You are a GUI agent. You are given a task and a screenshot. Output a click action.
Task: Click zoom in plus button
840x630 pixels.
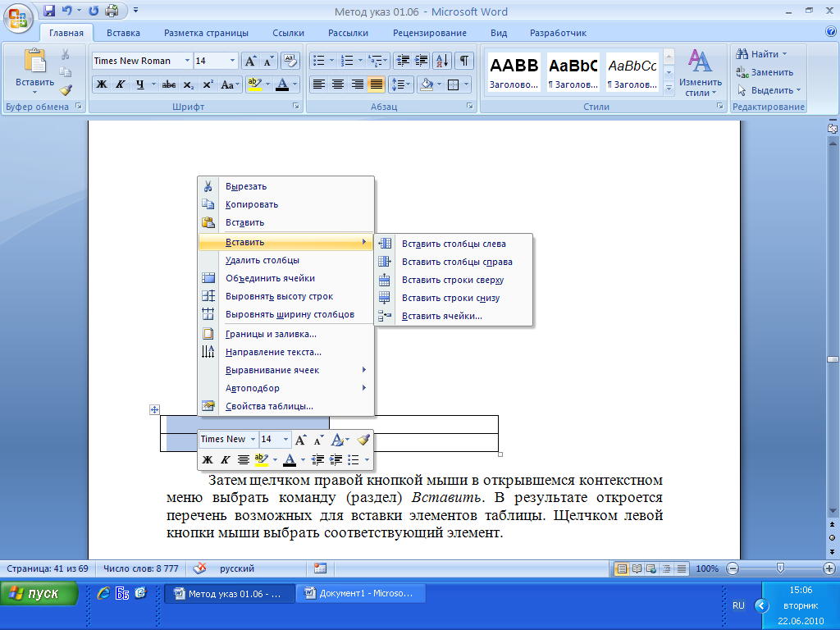[x=829, y=569]
